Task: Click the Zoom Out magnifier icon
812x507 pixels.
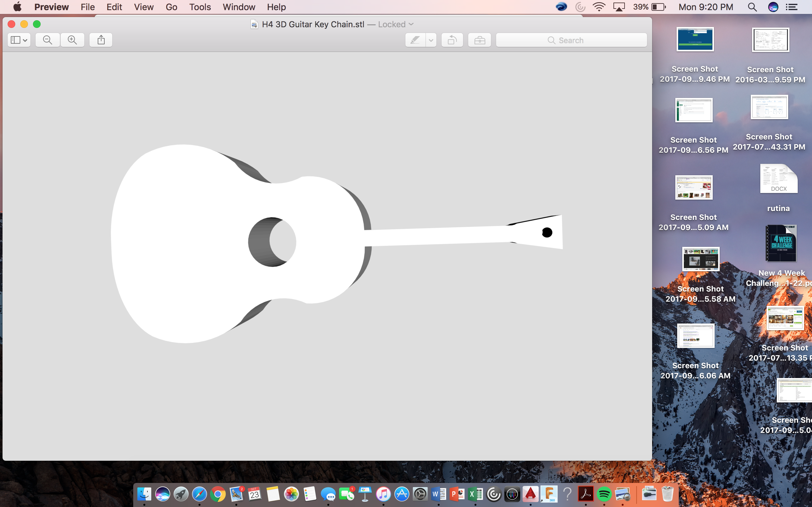Action: pos(47,40)
